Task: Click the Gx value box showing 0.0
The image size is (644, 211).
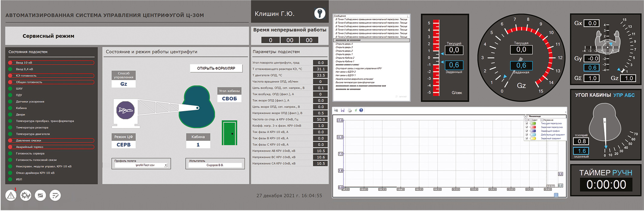Action: (592, 23)
